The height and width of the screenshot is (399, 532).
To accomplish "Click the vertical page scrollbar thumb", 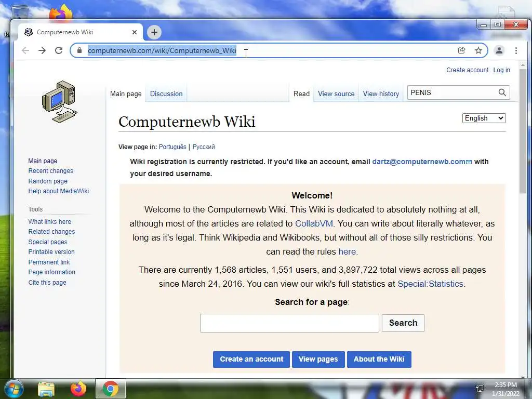I will tap(523, 130).
